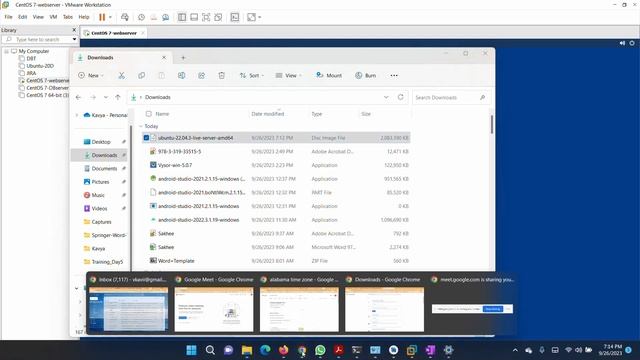Image resolution: width=640 pixels, height=360 pixels.
Task: Open the library search filter dropdown
Action: (x=74, y=40)
